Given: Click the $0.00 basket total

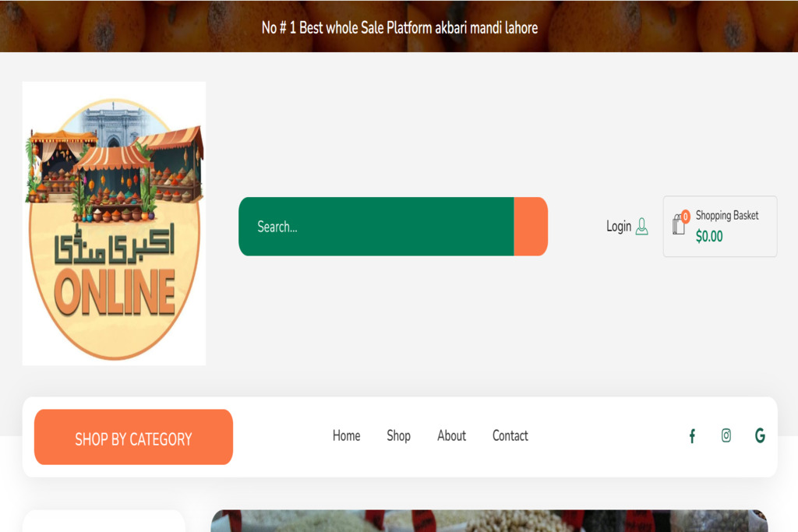Looking at the screenshot, I should pos(709,237).
